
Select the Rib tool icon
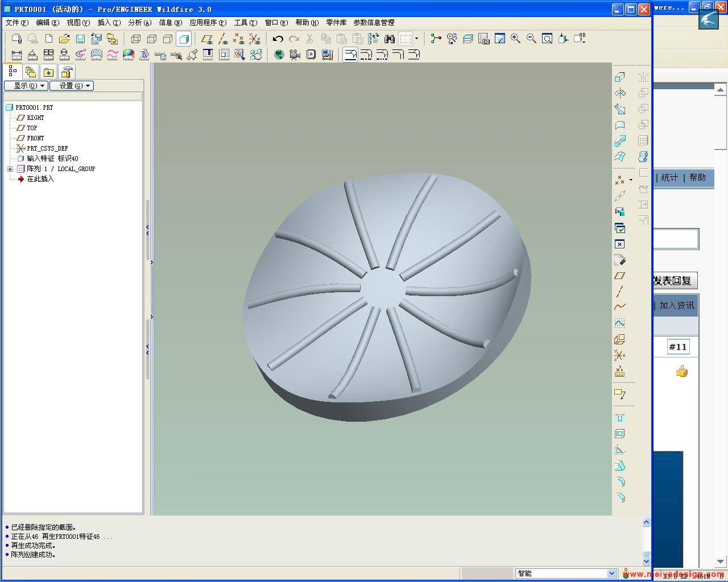620,450
